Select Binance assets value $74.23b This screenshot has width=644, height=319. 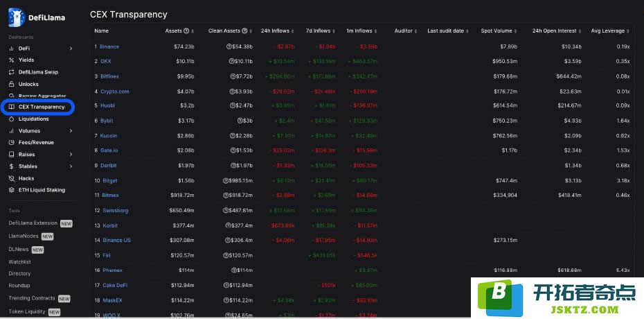pos(184,46)
